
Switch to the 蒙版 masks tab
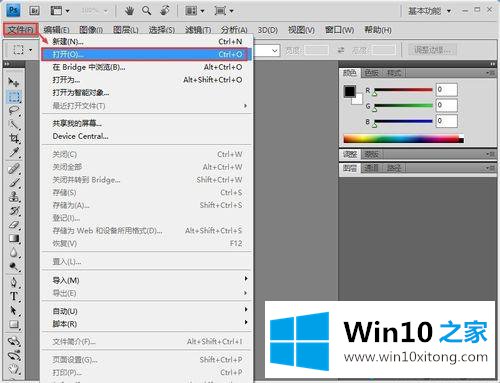pyautogui.click(x=371, y=154)
